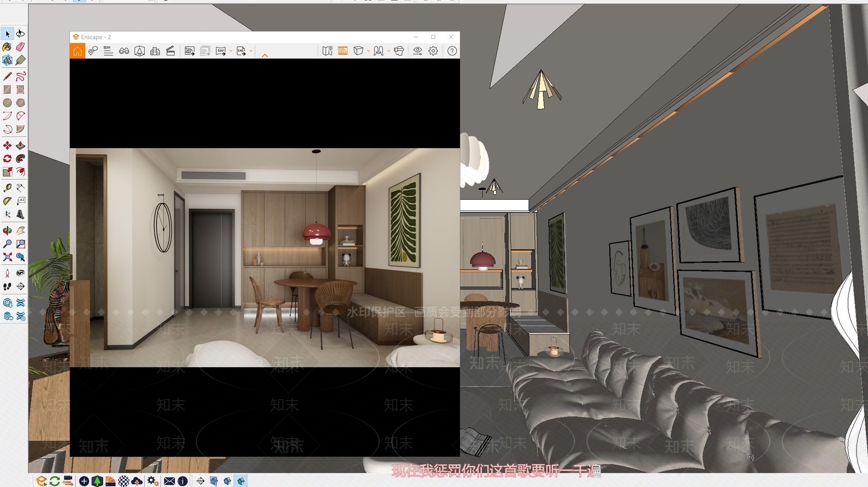Screen dimensions: 868x487
Task: Select the Push/Pull tool
Action: (21, 146)
